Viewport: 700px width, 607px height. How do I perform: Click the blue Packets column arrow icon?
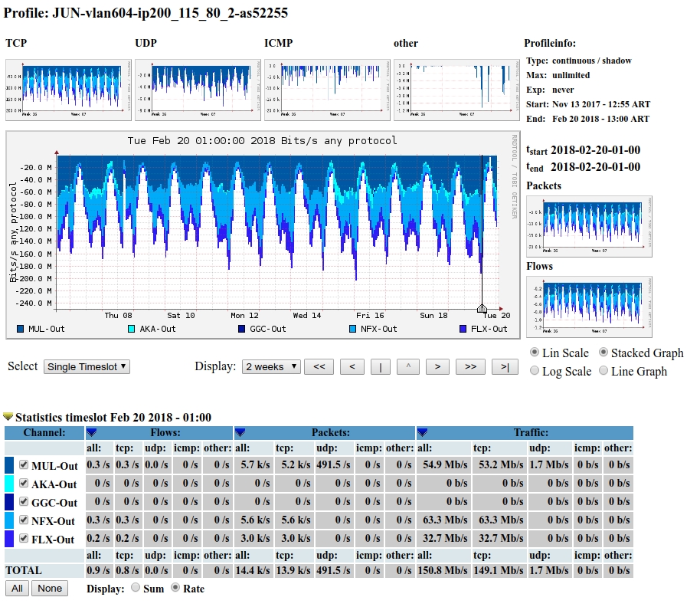click(x=240, y=433)
